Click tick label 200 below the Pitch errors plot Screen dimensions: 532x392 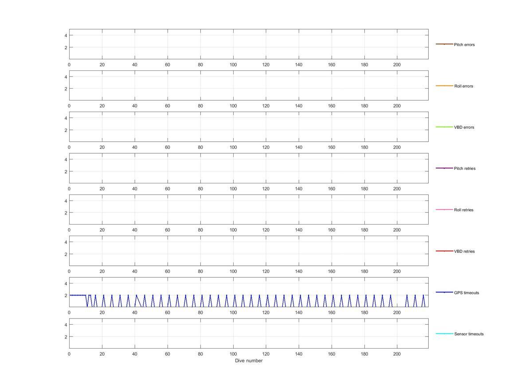point(397,65)
